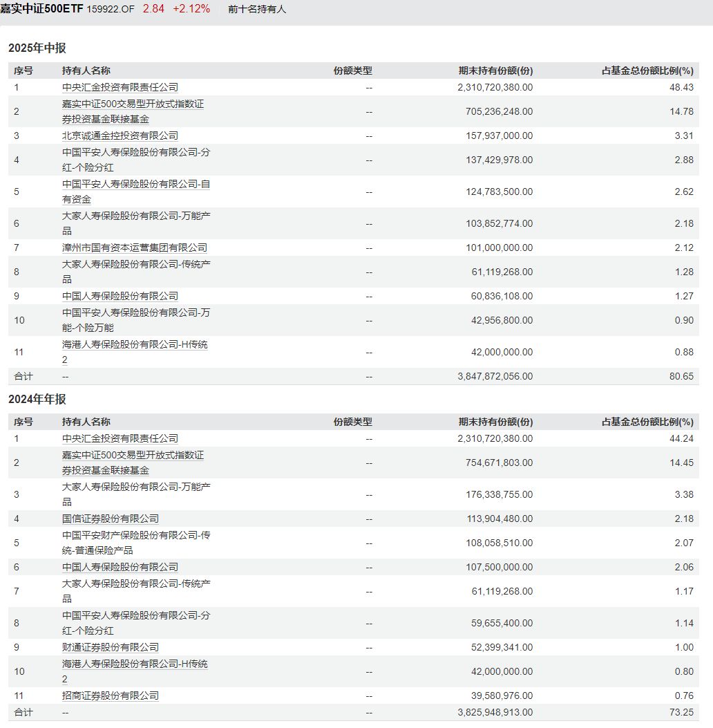Click 财通证券股份有限公司 holder link
The height and width of the screenshot is (728, 713).
click(x=110, y=647)
